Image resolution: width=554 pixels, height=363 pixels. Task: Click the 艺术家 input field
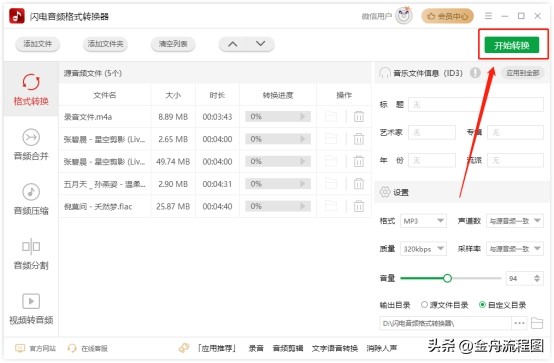point(432,133)
